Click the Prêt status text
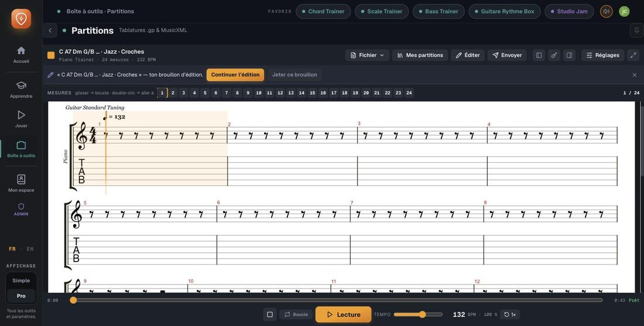The width and height of the screenshot is (644, 326). click(x=634, y=301)
